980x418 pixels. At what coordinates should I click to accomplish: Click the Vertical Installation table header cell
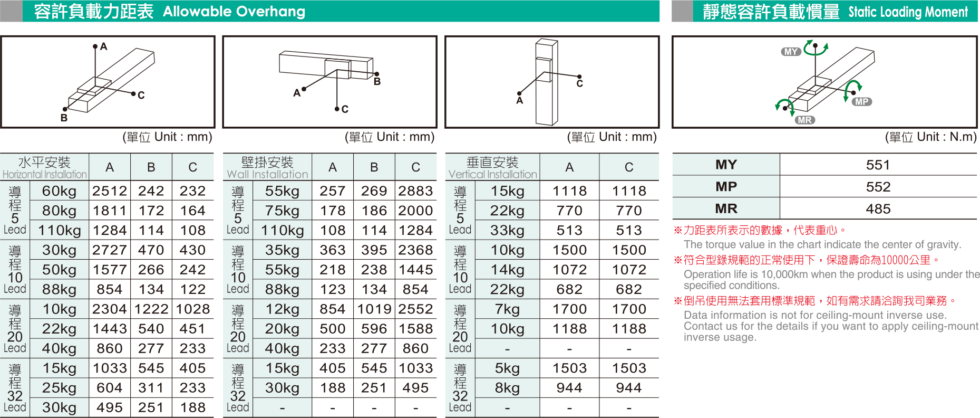(x=492, y=167)
